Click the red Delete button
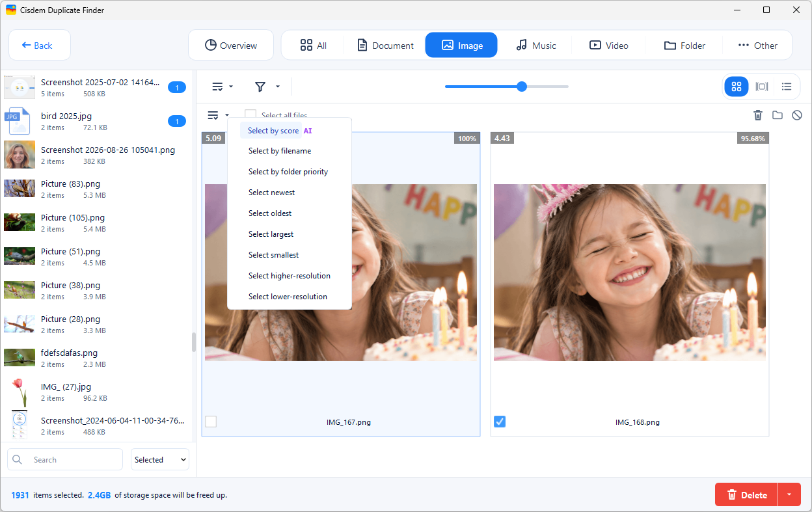 (x=746, y=494)
